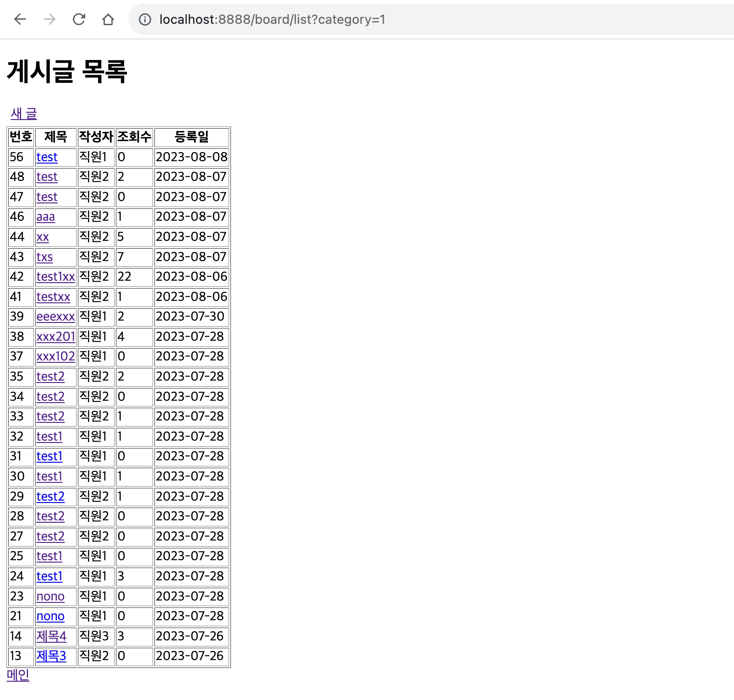
Task: Open the nono post in row 21
Action: coord(50,616)
